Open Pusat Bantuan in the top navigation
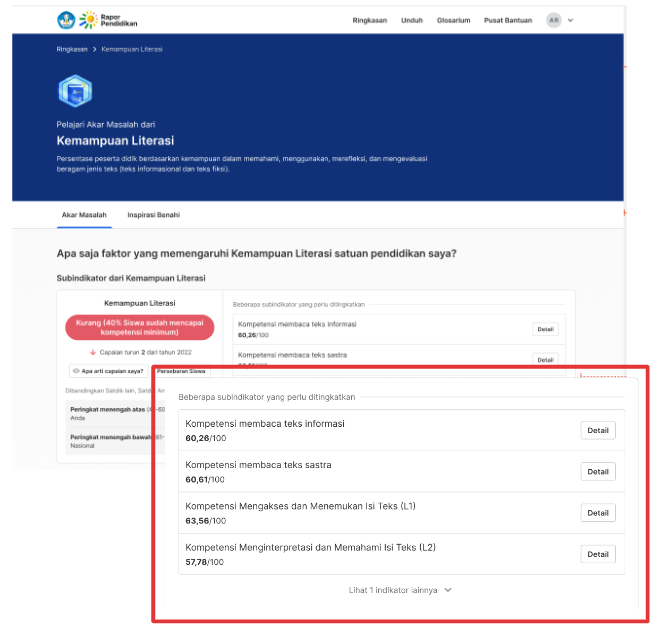This screenshot has height=630, width=657. point(508,21)
